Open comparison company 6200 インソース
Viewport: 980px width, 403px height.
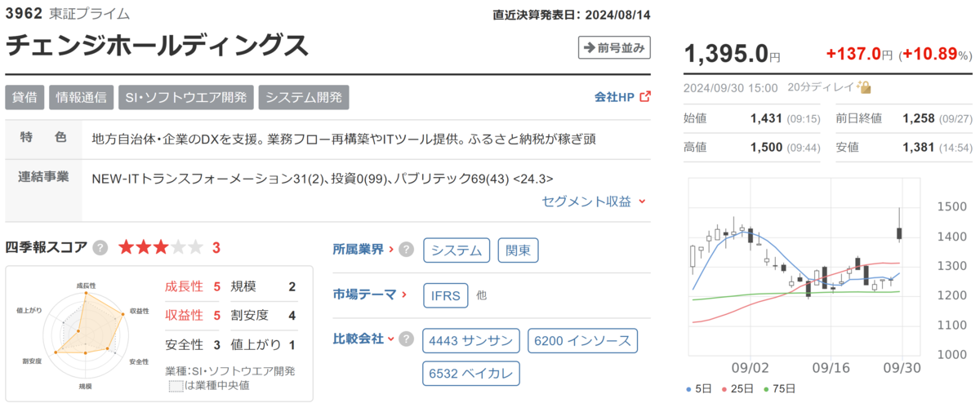582,340
